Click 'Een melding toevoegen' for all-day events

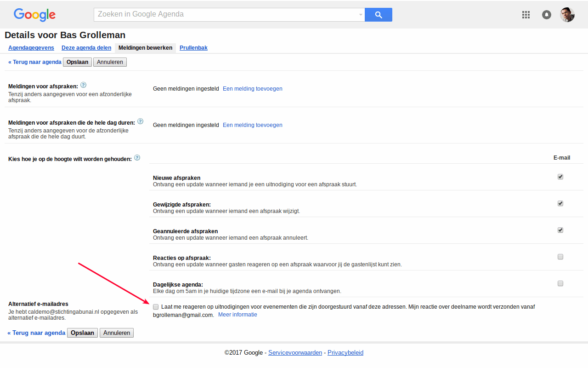[253, 125]
